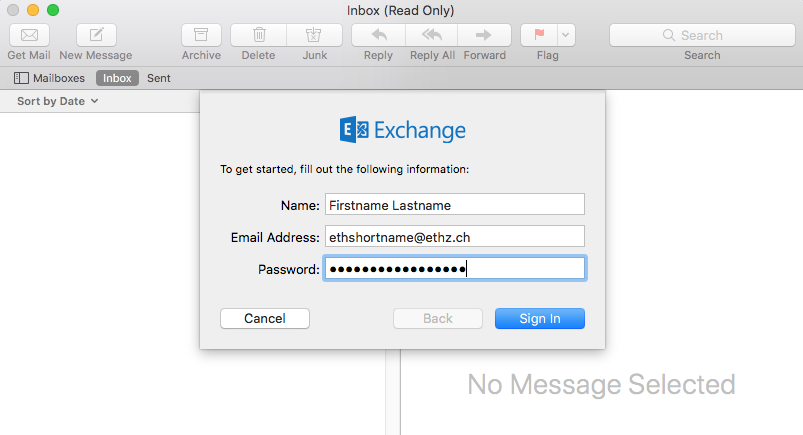The width and height of the screenshot is (803, 435).
Task: Click the 'To get started' instruction text
Action: coord(345,169)
